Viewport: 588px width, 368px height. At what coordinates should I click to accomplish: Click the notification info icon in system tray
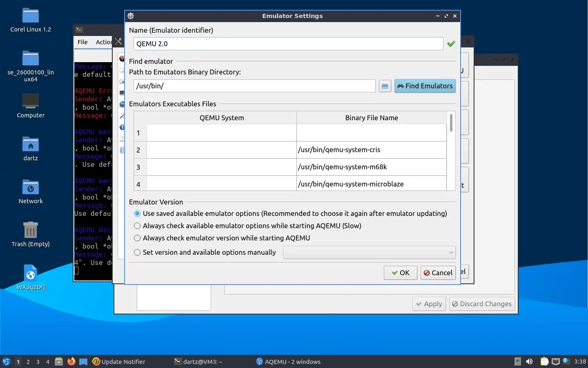[x=566, y=361]
